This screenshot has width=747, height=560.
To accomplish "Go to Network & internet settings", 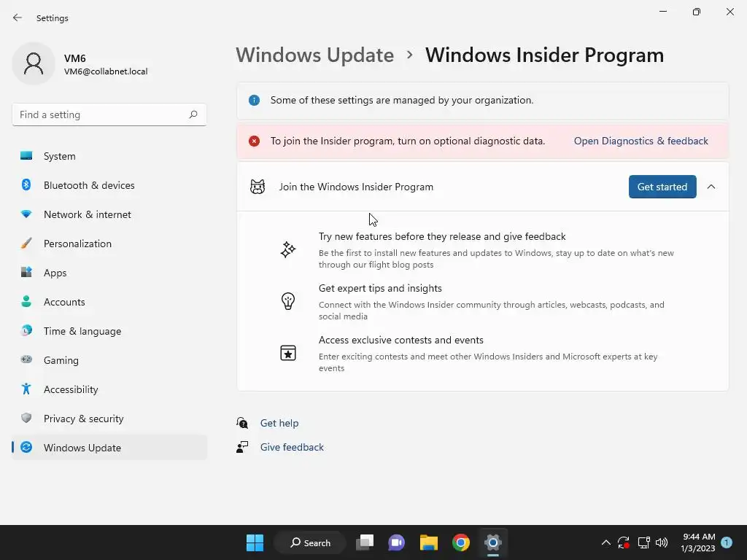I will 109,214.
